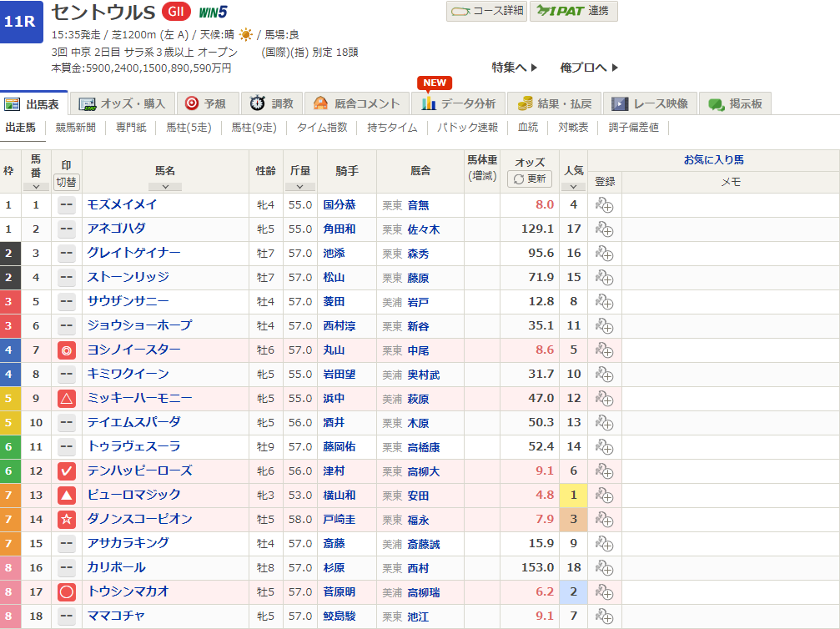Open the コース詳細 button

pyautogui.click(x=487, y=11)
